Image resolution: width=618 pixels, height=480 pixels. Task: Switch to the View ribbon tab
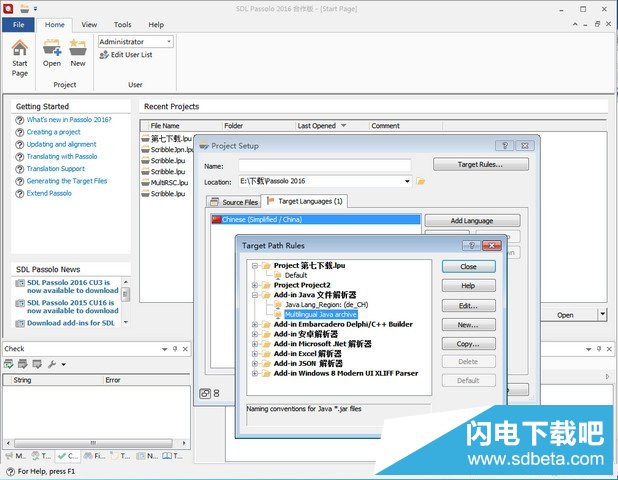coord(89,24)
